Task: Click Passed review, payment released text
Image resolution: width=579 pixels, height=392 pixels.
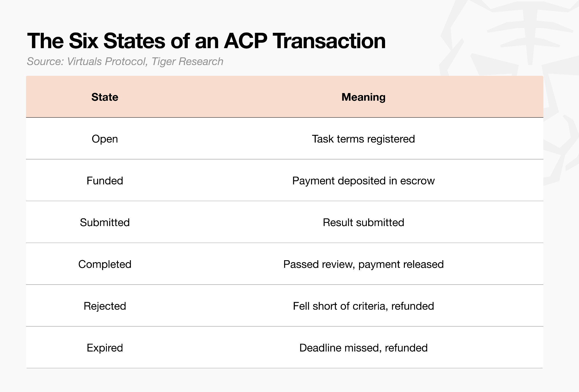Action: pyautogui.click(x=363, y=264)
